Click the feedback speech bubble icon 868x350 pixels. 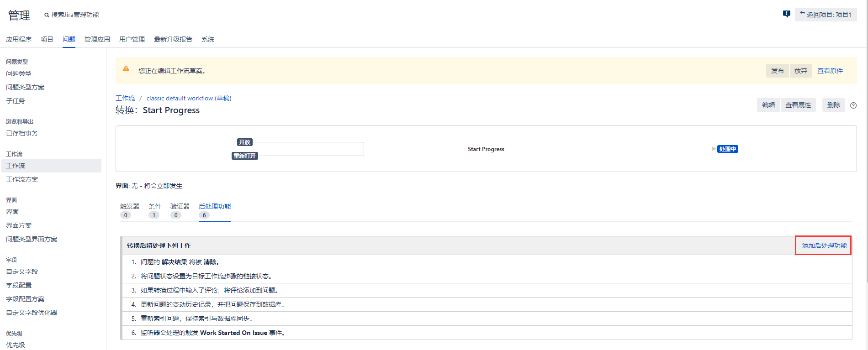pyautogui.click(x=786, y=14)
